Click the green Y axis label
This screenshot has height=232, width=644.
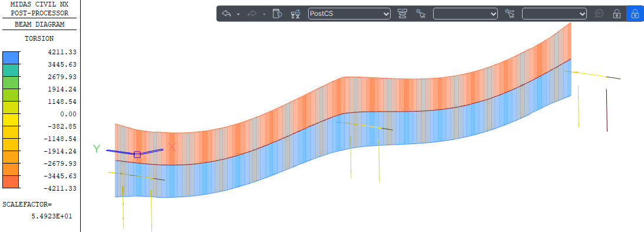97,149
